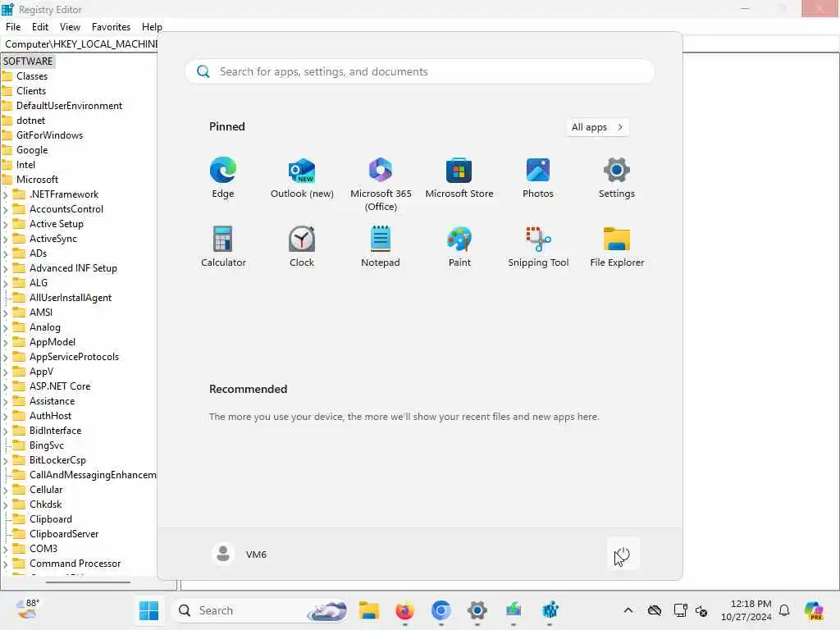This screenshot has width=840, height=630.
Task: Open Registry Editor File menu
Action: click(x=13, y=27)
